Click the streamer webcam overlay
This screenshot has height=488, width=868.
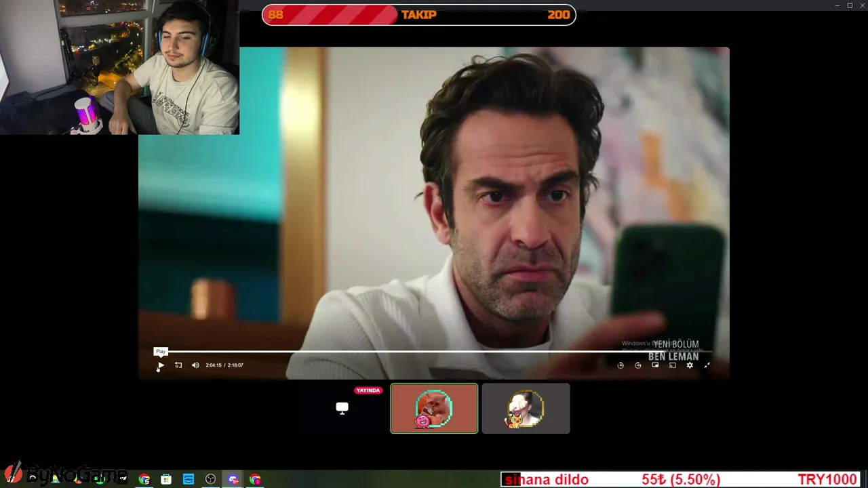(119, 67)
